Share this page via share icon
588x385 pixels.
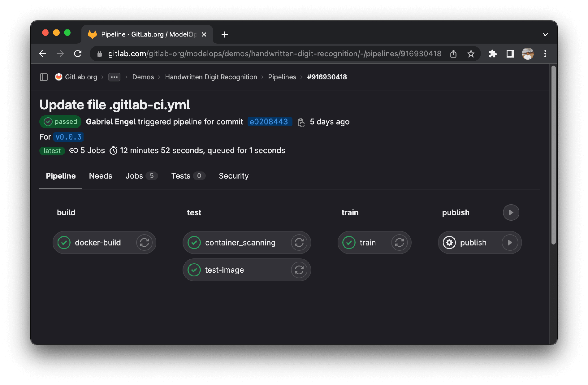pyautogui.click(x=453, y=54)
